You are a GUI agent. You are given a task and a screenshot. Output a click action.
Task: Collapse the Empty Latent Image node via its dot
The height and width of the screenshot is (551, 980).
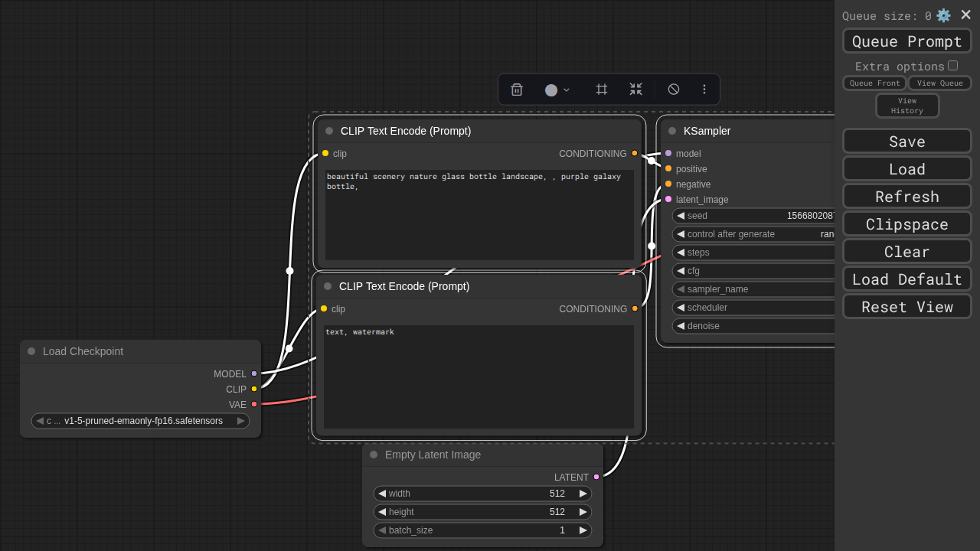tap(374, 455)
